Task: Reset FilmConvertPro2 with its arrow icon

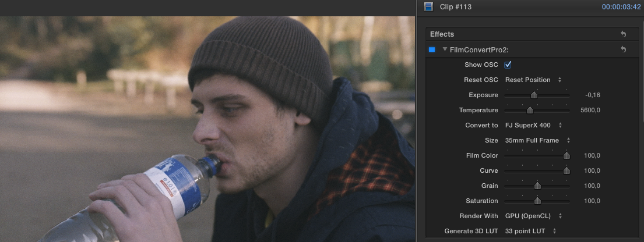Action: click(x=623, y=49)
